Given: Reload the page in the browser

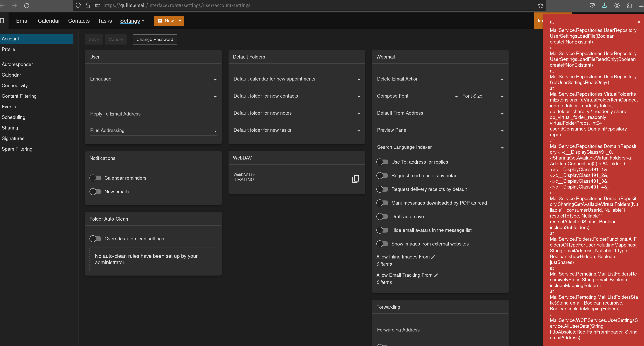Looking at the screenshot, I should [27, 5].
